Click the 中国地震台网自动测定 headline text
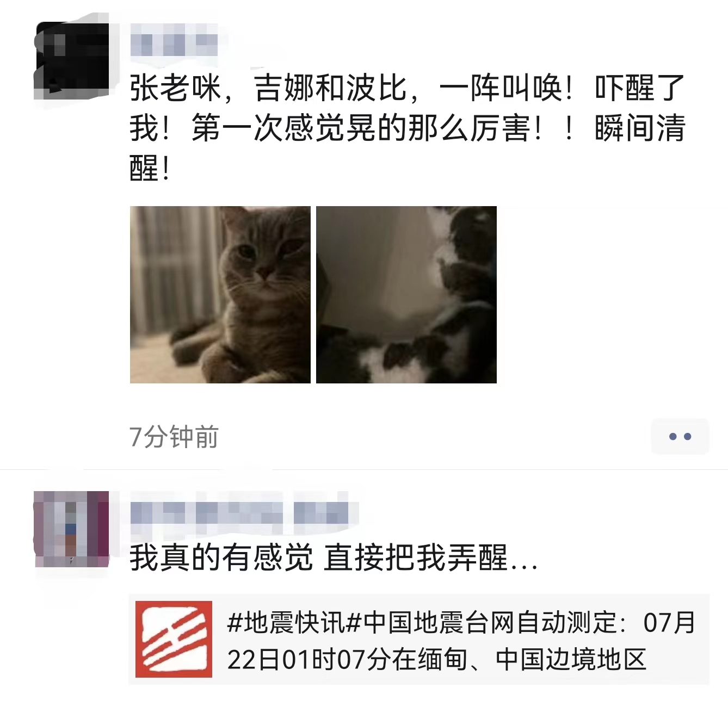Image resolution: width=728 pixels, height=713 pixels. tap(490, 622)
